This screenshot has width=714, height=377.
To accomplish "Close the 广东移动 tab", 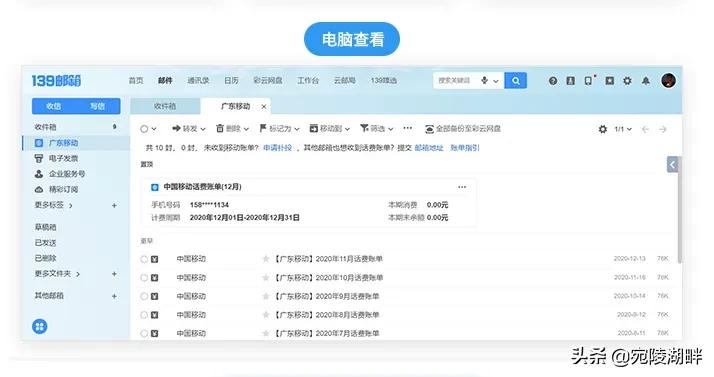I will point(264,107).
